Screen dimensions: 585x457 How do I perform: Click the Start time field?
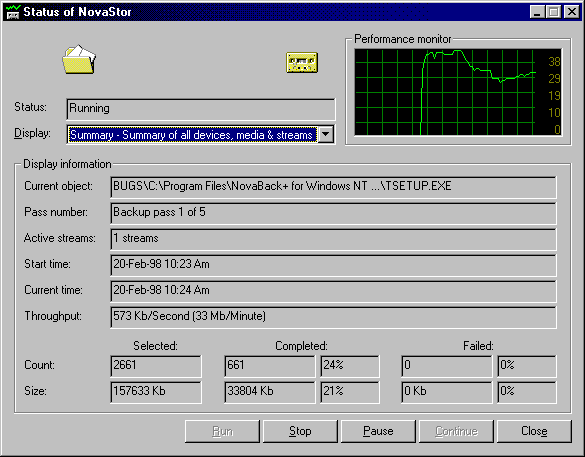tap(333, 265)
